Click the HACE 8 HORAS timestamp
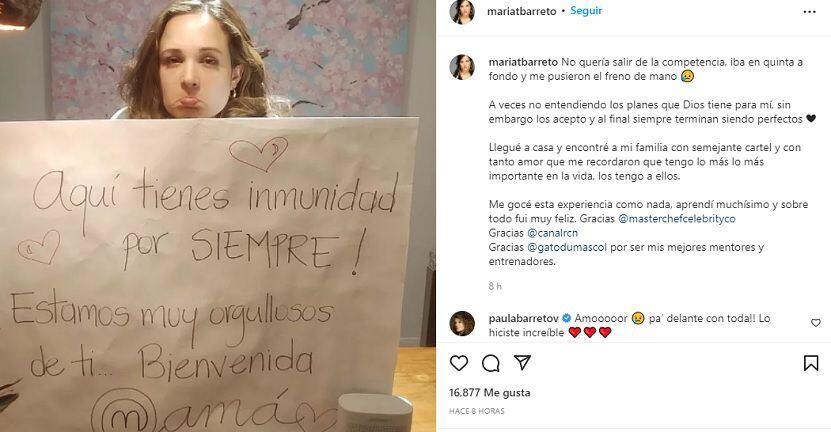Screen dimensions: 831x432 476,411
